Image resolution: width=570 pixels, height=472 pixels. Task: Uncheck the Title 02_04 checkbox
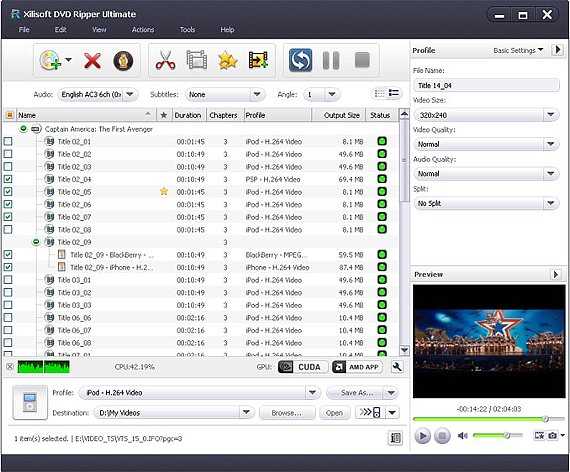click(x=8, y=179)
